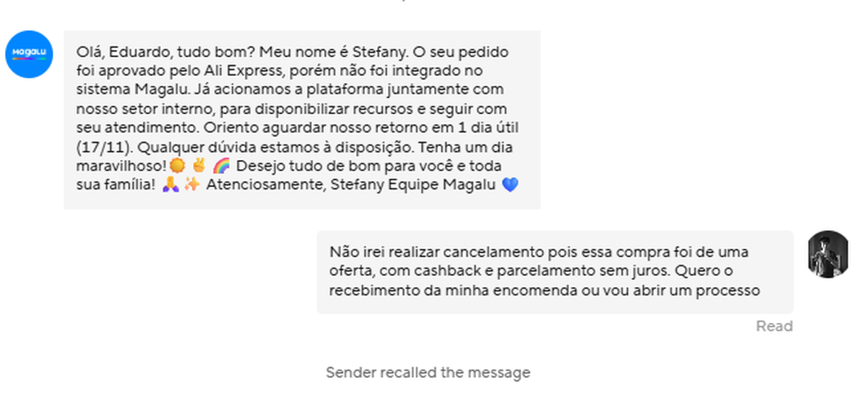
Task: Click the user's profile photo avatar
Action: [x=828, y=255]
